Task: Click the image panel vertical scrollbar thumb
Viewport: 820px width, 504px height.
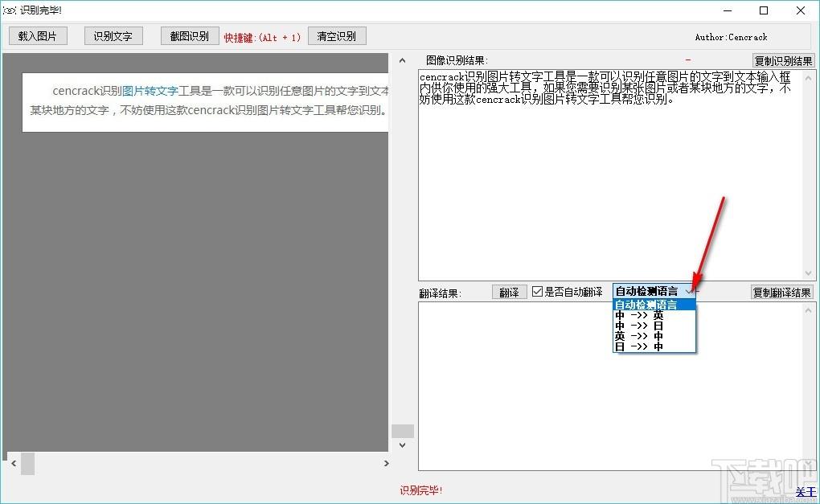Action: pos(403,432)
